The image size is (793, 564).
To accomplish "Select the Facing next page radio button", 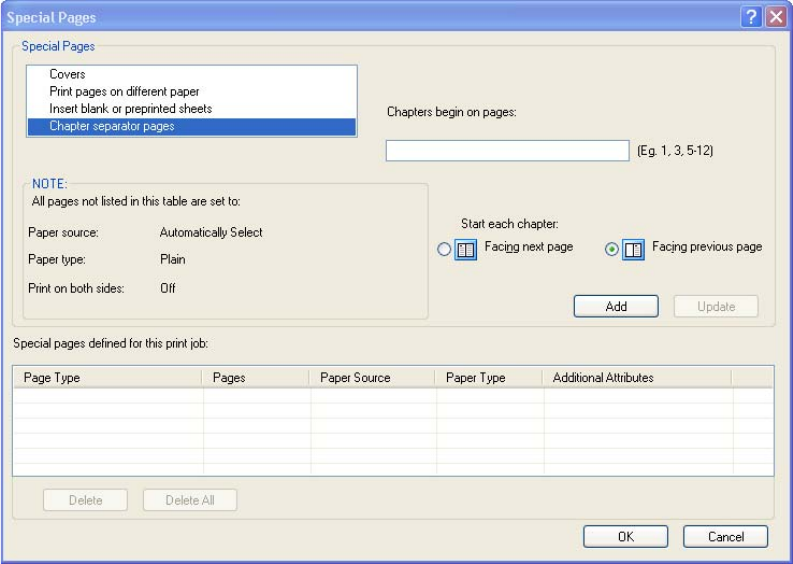I will tap(445, 251).
